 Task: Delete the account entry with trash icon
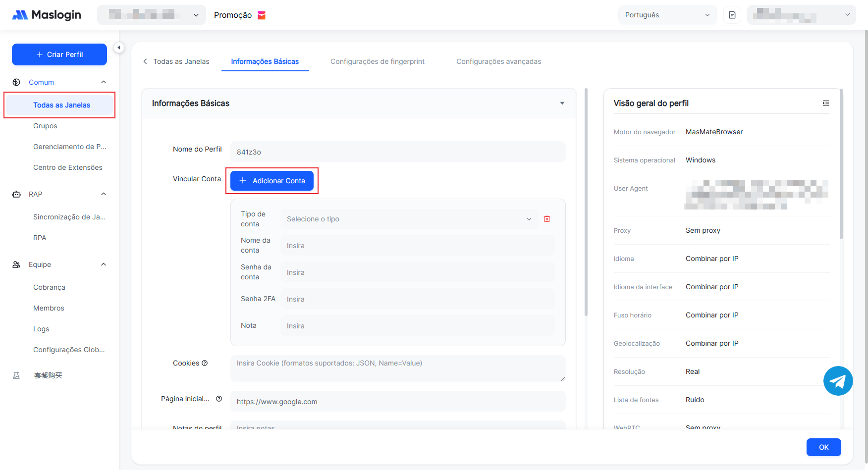coord(547,219)
